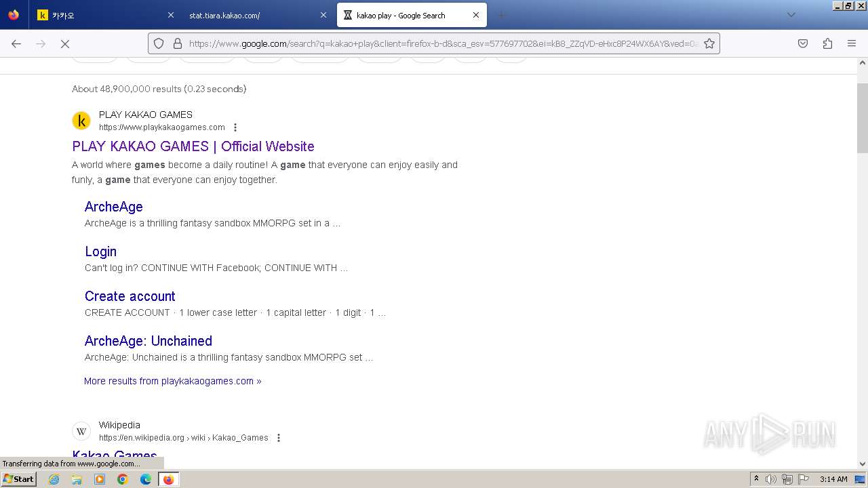868x488 pixels.
Task: Stop loading the page
Action: pyautogui.click(x=65, y=43)
